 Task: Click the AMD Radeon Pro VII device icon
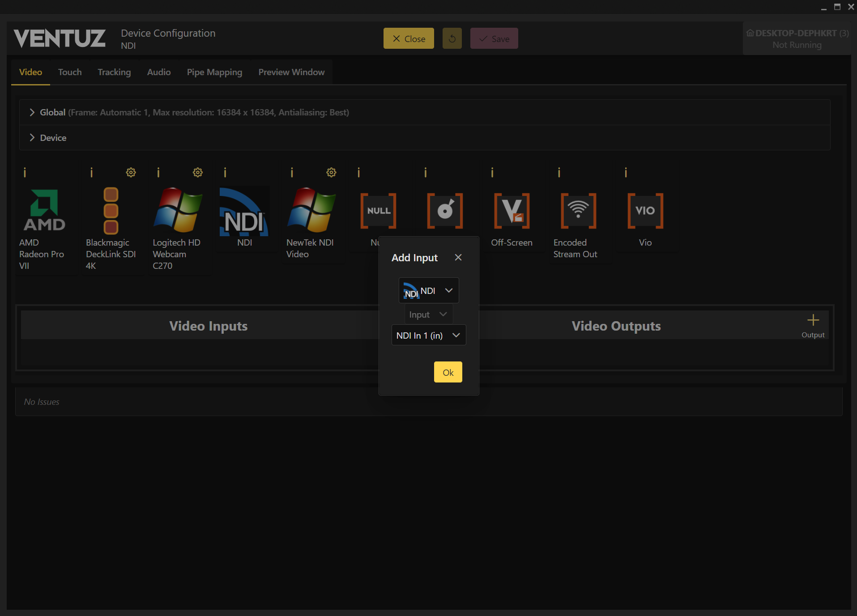(x=44, y=210)
